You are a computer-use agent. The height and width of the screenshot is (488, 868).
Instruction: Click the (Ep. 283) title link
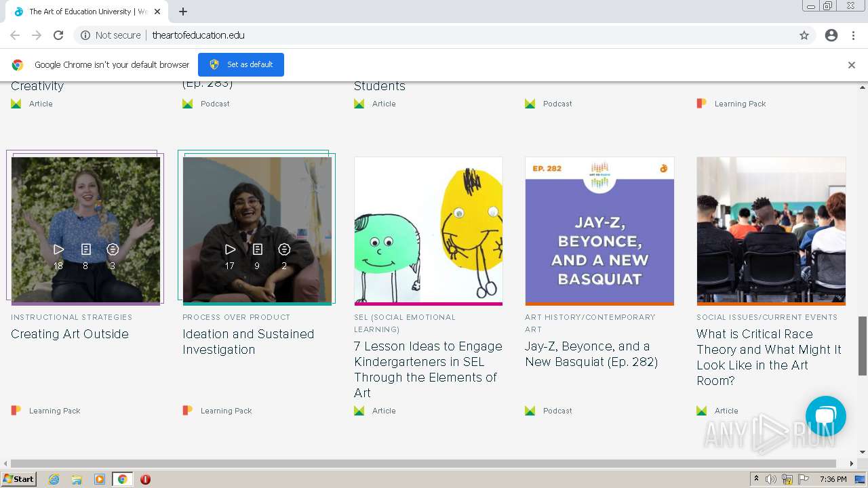pos(208,84)
